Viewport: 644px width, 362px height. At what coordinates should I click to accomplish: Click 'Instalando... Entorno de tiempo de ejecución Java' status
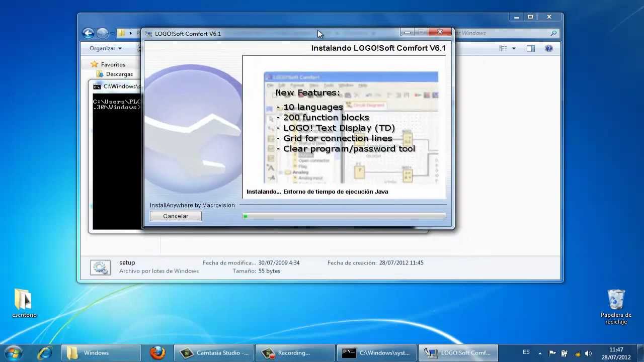[x=317, y=192]
